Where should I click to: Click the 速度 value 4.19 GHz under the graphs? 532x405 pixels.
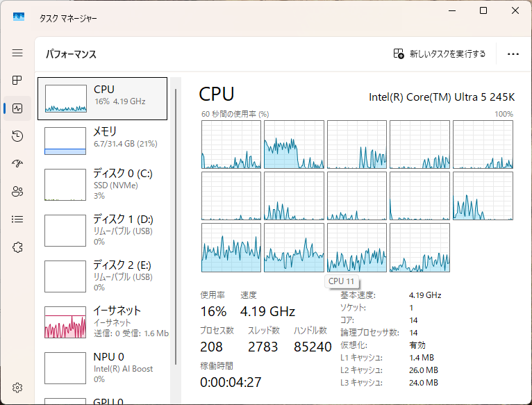tap(267, 311)
